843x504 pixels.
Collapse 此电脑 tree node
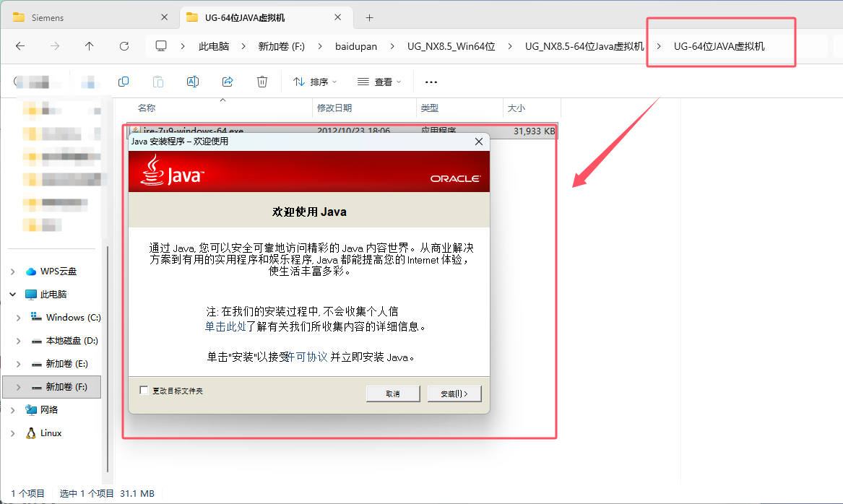[13, 295]
